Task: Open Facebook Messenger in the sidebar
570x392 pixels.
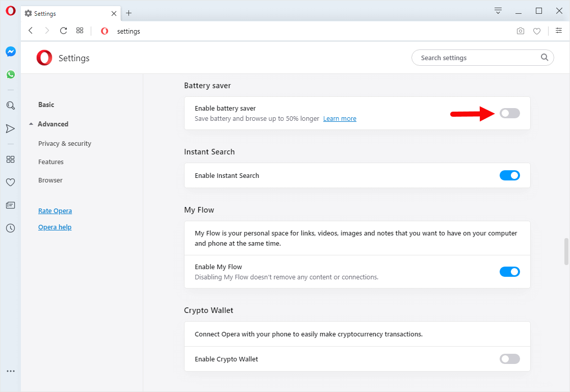Action: click(x=11, y=51)
